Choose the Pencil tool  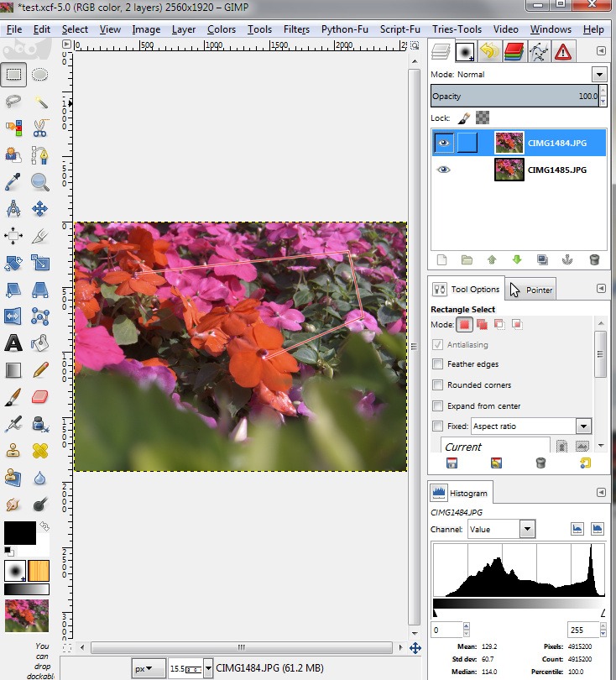[40, 370]
